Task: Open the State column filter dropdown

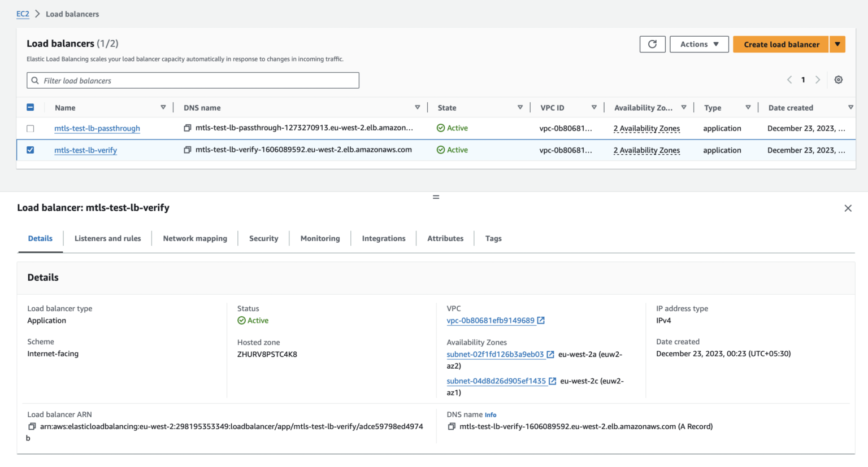Action: click(519, 107)
